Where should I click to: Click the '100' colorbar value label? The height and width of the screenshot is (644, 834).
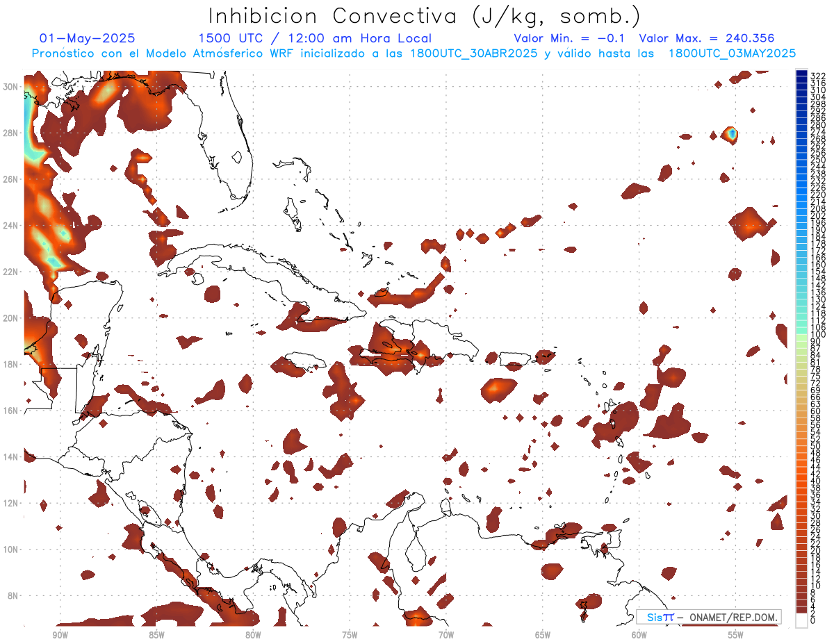[818, 335]
